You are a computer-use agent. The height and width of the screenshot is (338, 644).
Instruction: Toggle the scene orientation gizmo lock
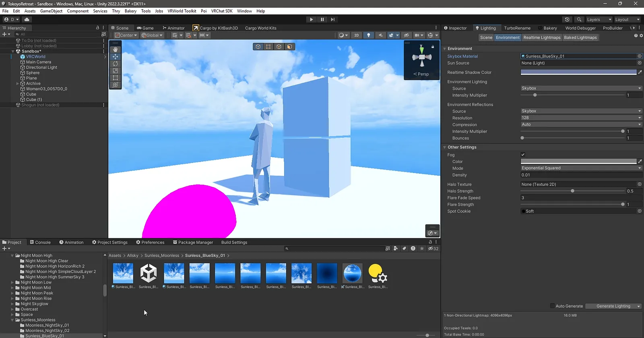click(433, 47)
